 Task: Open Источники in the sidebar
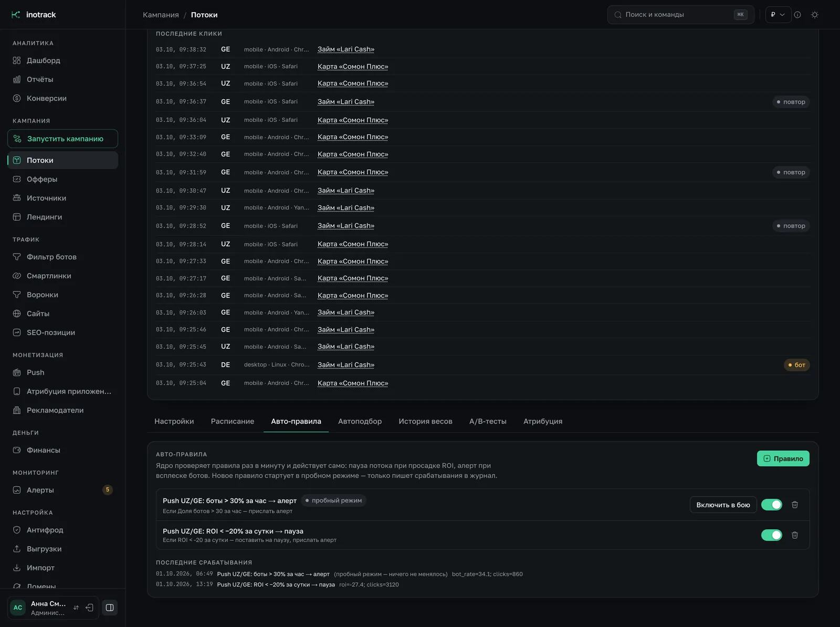tap(62, 198)
